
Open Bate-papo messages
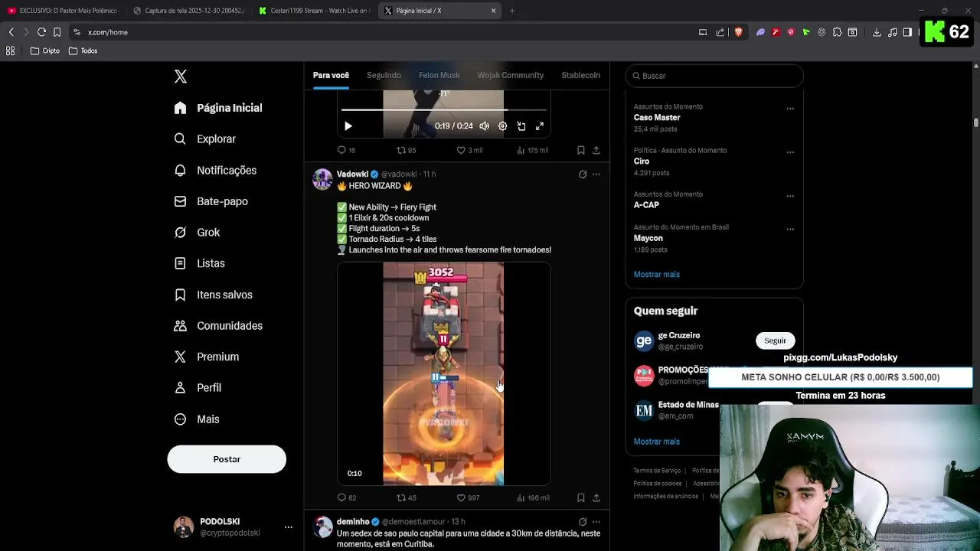click(x=211, y=201)
